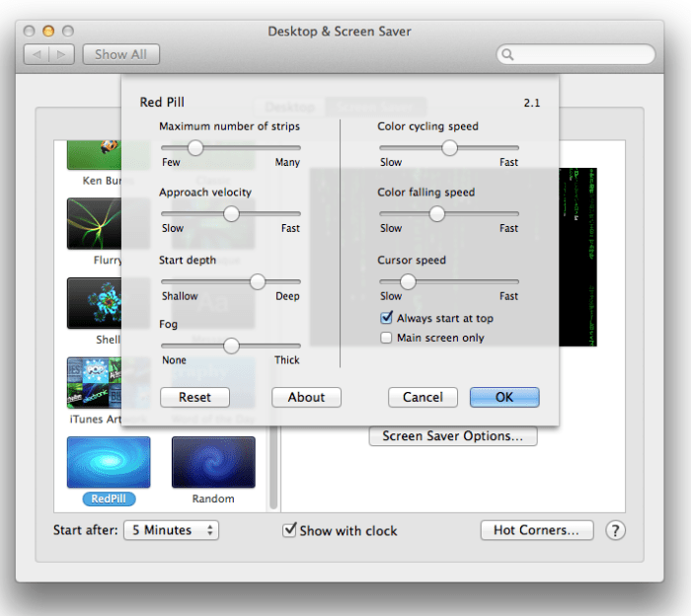691x616 pixels.
Task: Open the Start after dropdown
Action: click(171, 530)
